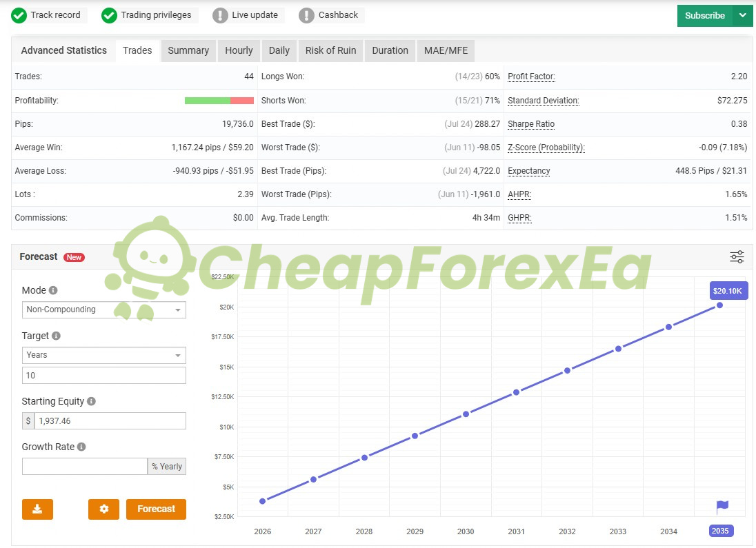Image resolution: width=756 pixels, height=548 pixels.
Task: Switch to the Trades tab
Action: point(137,50)
